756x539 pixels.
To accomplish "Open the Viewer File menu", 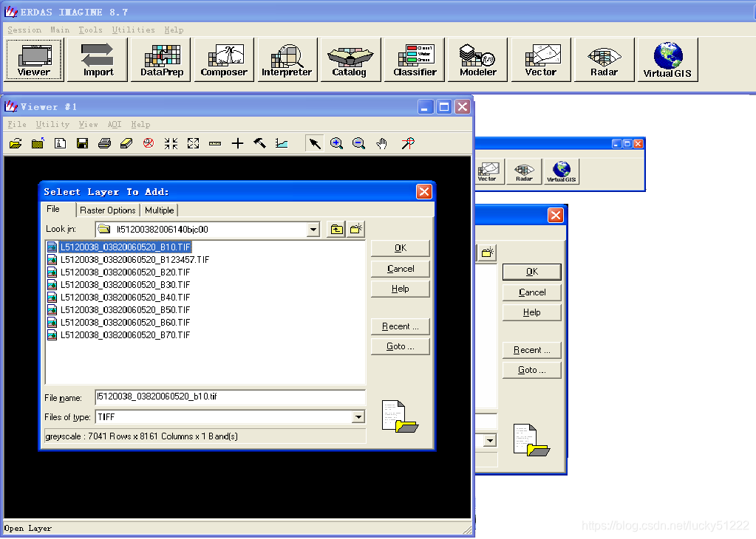I will 17,124.
